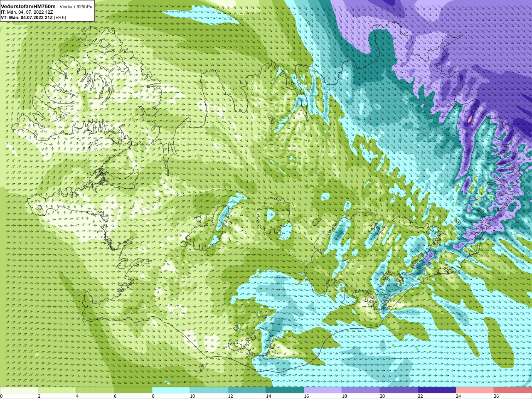The image size is (532, 399).
Task: Click the 'Veðurstofan/HM750m' title text
Action: pyautogui.click(x=28, y=6)
